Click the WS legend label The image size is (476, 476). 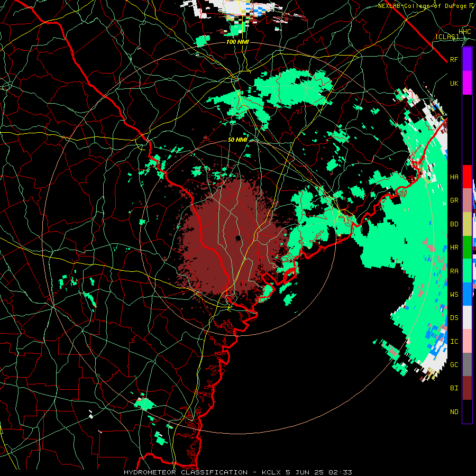pos(454,294)
